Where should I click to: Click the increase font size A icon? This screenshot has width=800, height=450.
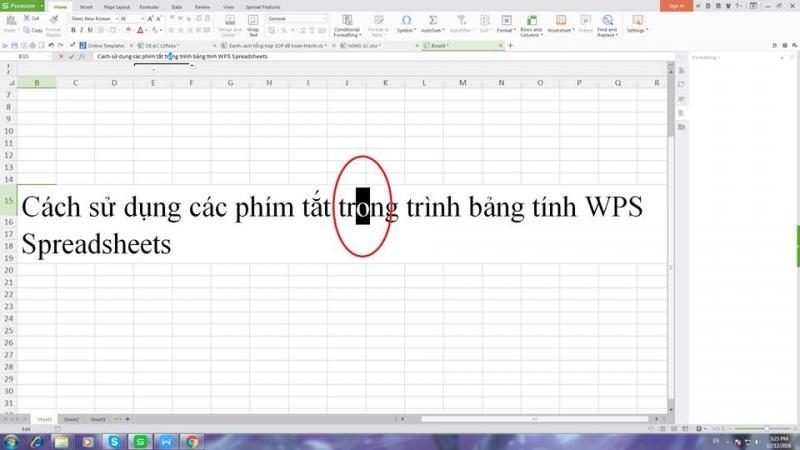coord(150,18)
